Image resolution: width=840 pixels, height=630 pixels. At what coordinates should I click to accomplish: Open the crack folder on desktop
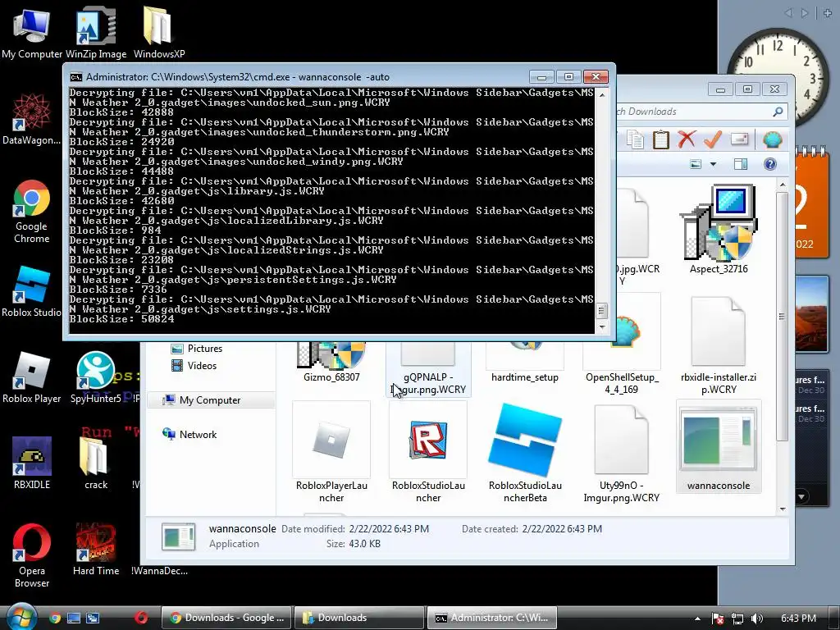96,463
